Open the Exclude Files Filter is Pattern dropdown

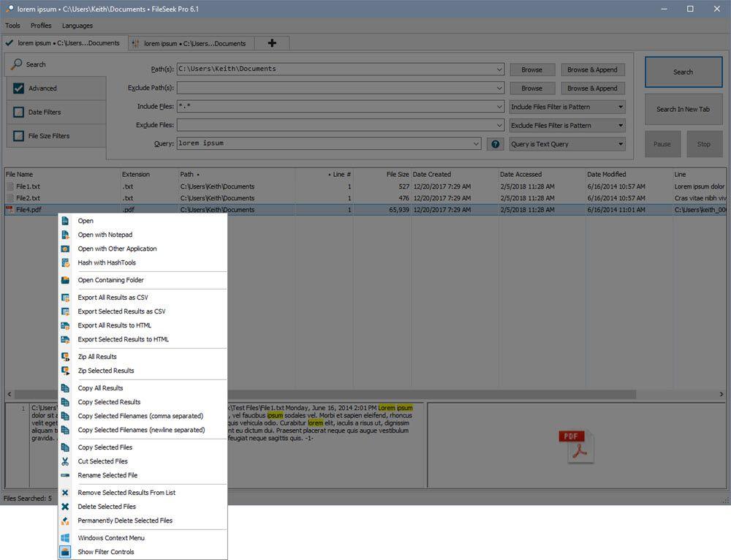click(x=567, y=126)
